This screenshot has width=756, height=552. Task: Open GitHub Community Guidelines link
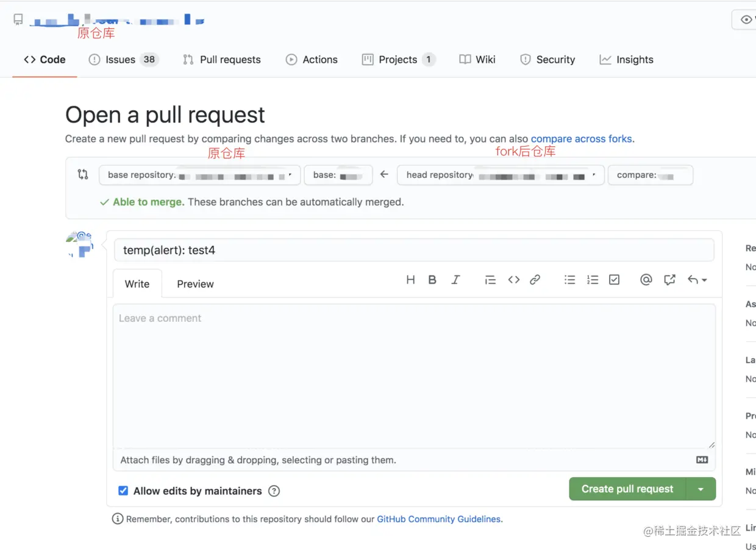(x=438, y=518)
